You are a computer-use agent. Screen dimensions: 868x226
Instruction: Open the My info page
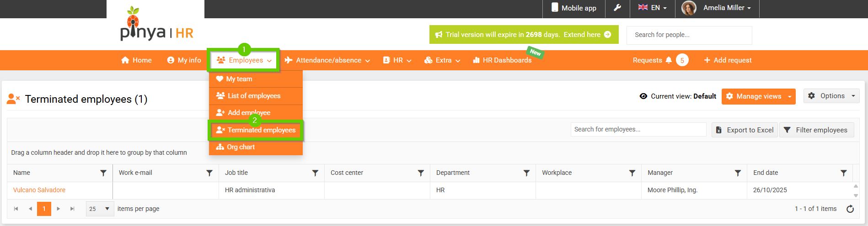click(184, 60)
